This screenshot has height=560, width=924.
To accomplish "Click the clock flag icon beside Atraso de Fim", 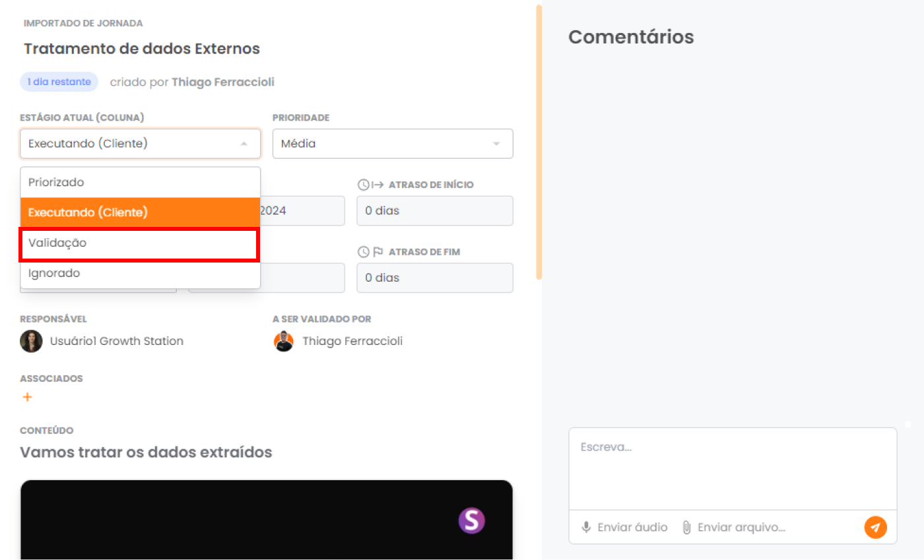I will pos(363,252).
